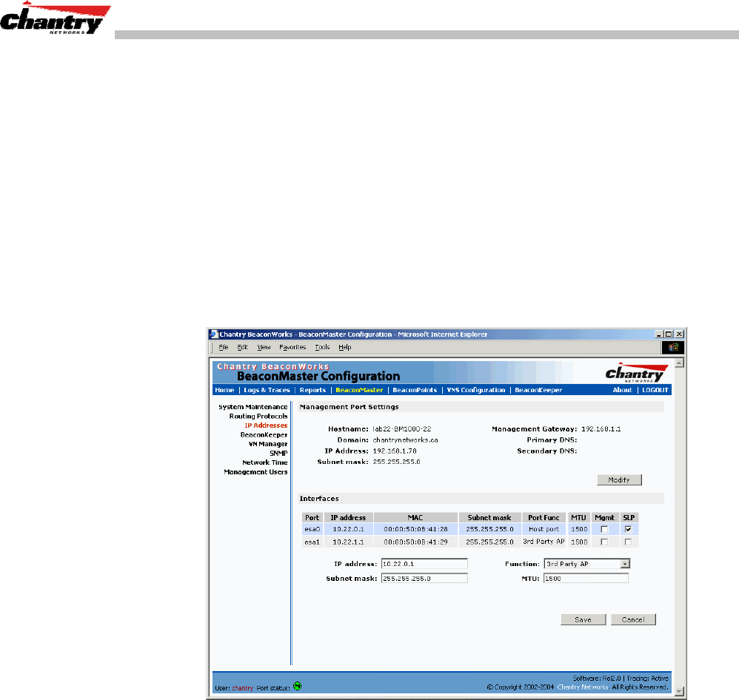Click the Chantry Networks copyright link
739x700 pixels.
583,687
